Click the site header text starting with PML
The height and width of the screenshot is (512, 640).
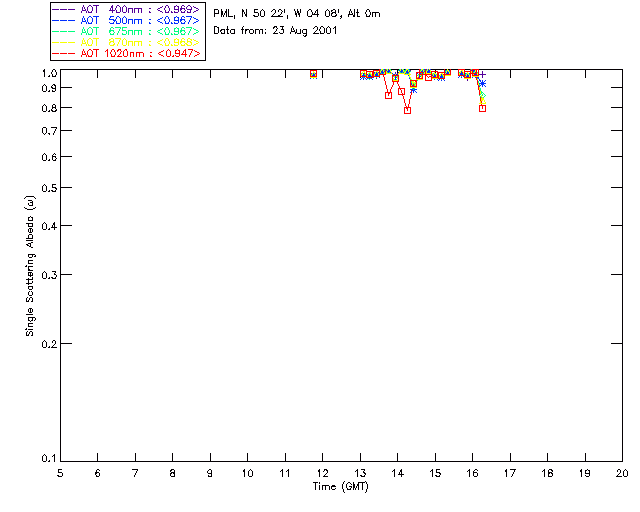pyautogui.click(x=297, y=14)
